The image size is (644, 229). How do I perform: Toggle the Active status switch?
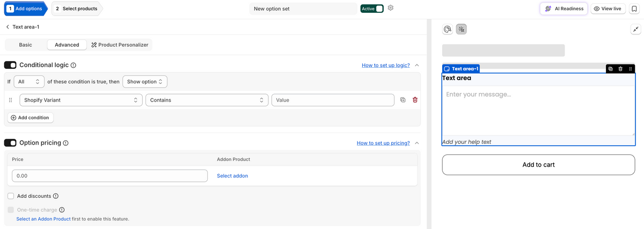[x=379, y=9]
